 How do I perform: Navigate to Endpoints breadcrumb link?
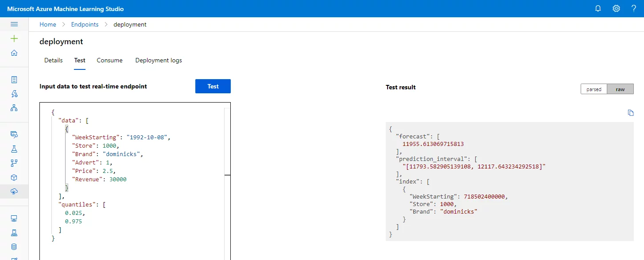coord(85,24)
